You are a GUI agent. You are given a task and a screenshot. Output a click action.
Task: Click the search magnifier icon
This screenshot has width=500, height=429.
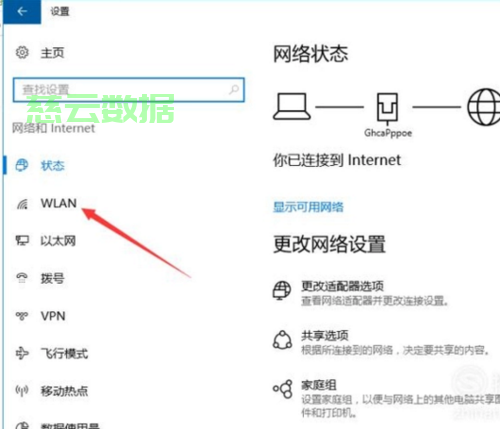[x=234, y=89]
